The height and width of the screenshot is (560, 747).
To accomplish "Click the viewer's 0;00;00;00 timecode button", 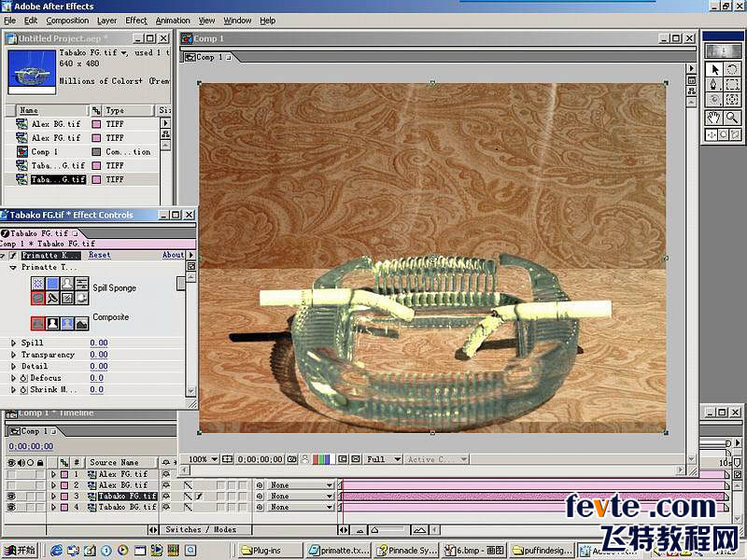I will point(261,459).
